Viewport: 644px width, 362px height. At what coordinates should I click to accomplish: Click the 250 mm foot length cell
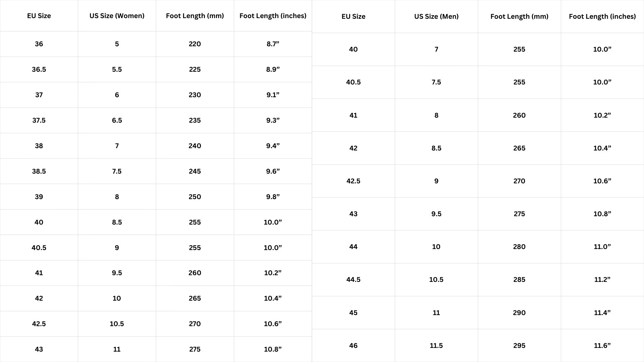[195, 197]
